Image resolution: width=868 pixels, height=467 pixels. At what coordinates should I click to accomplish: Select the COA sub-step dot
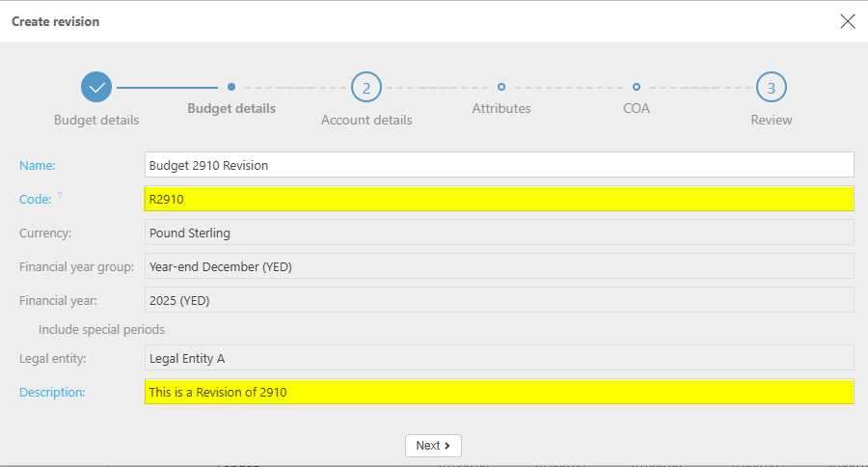pos(637,87)
